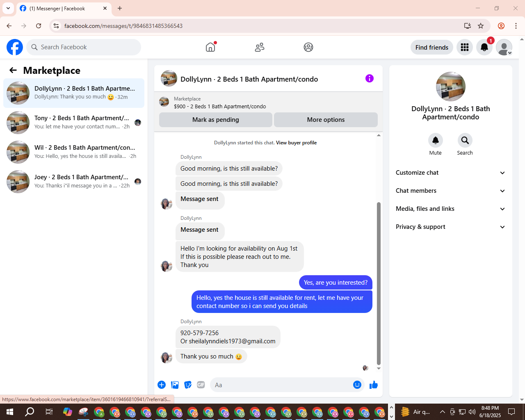
Task: Open Chrome's three-dot menu
Action: click(516, 26)
